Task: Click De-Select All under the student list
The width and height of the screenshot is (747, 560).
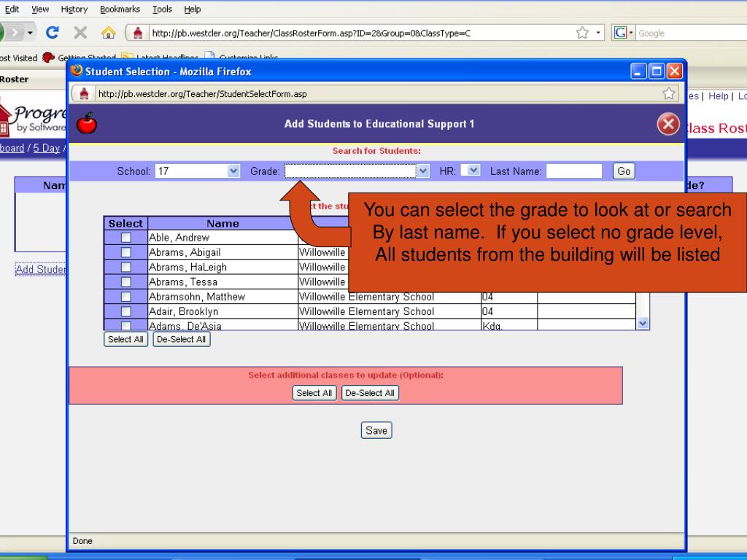Action: pos(182,339)
